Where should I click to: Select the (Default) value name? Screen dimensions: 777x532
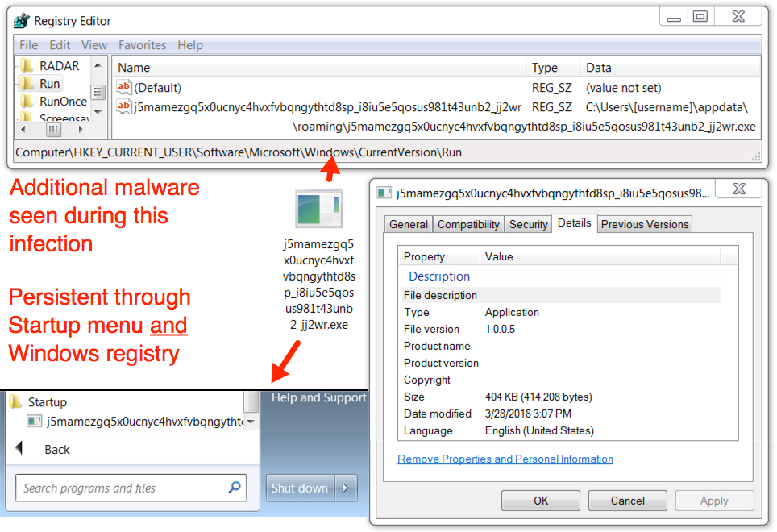point(158,87)
